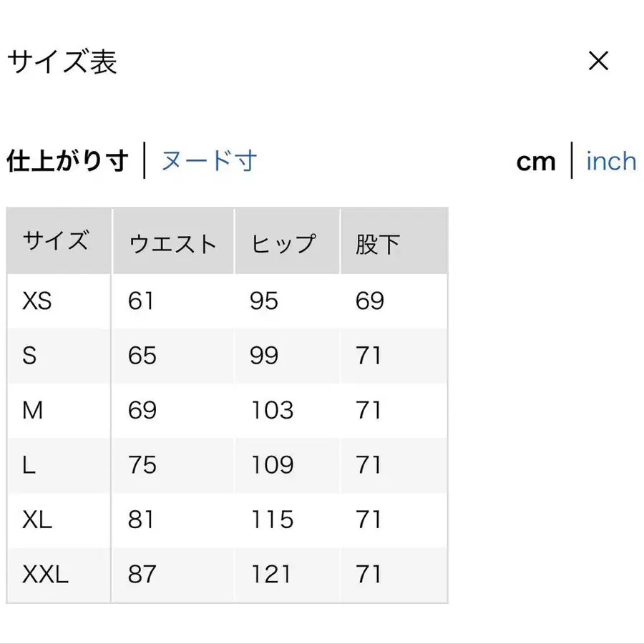Select the M size row label
The height and width of the screenshot is (644, 644).
(33, 411)
